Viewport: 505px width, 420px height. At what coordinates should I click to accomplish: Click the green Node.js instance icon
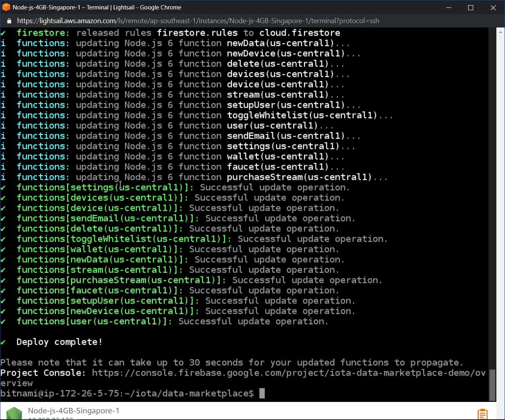click(14, 414)
